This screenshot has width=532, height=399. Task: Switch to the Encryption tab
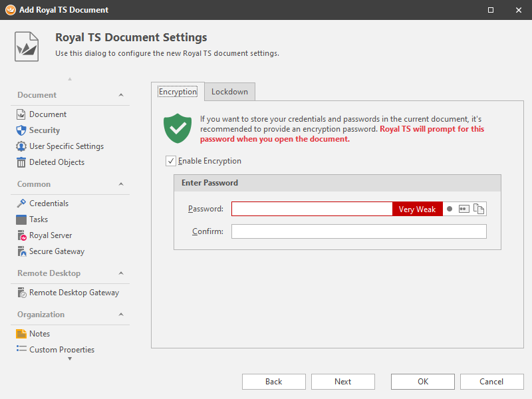178,92
